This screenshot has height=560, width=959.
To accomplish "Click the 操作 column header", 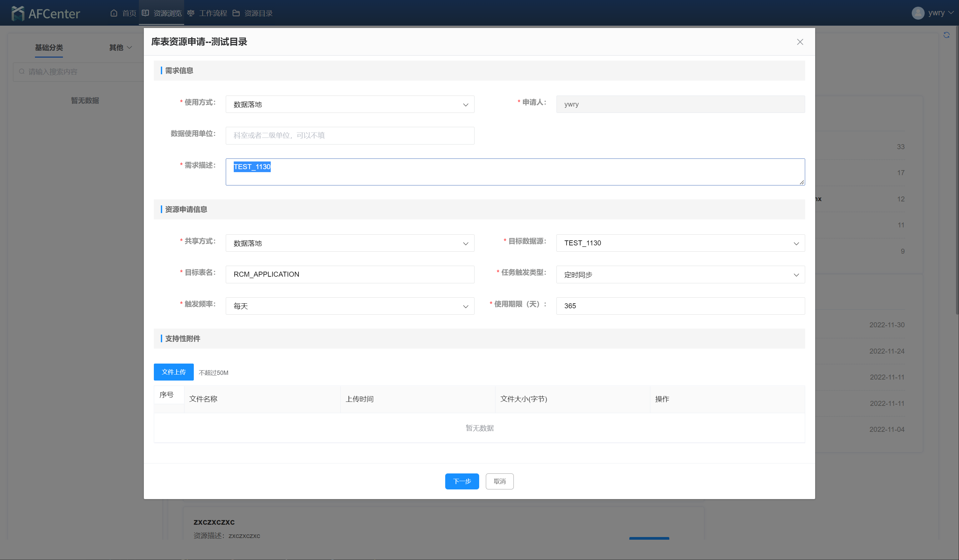I will pyautogui.click(x=727, y=399).
